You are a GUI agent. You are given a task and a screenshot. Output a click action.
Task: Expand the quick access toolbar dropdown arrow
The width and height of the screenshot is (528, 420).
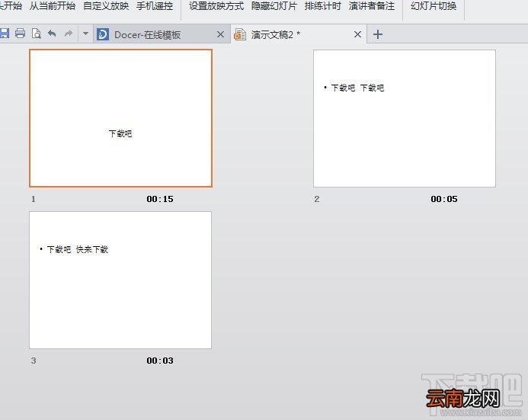coord(85,34)
